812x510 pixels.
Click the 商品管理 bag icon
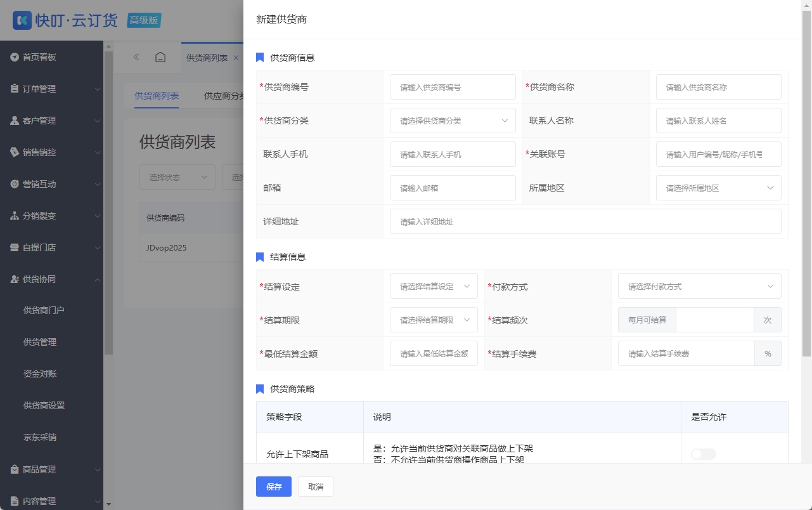[15, 469]
